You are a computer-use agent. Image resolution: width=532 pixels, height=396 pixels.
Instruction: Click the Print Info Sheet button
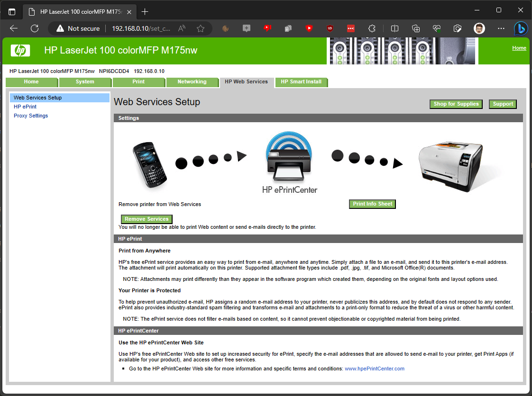[373, 204]
